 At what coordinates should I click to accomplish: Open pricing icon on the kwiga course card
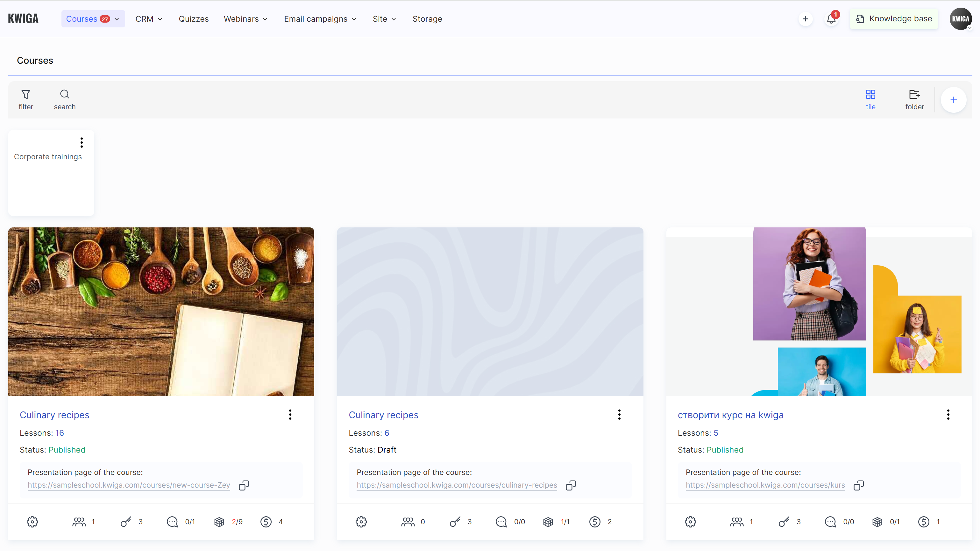pyautogui.click(x=925, y=522)
